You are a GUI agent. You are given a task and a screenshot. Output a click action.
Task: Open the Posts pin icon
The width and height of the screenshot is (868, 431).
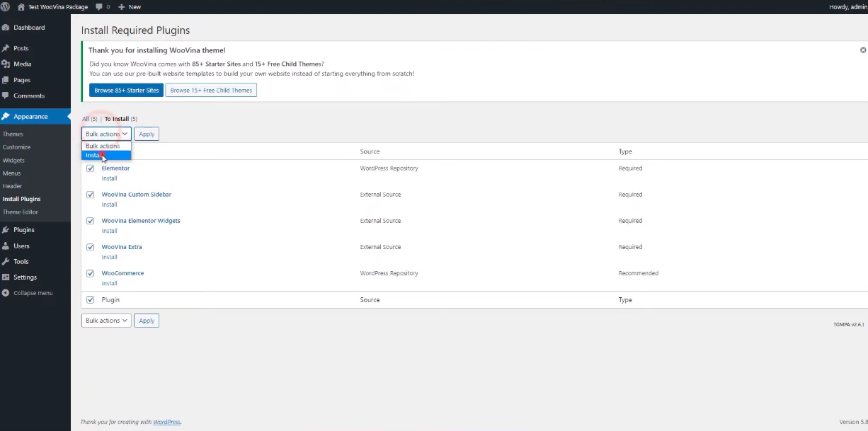click(6, 48)
